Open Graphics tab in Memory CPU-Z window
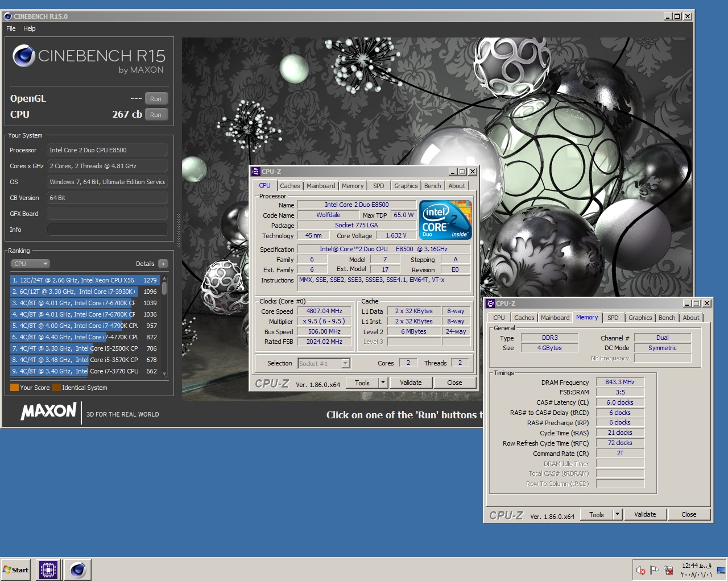Viewport: 728px width, 582px height. coord(640,318)
